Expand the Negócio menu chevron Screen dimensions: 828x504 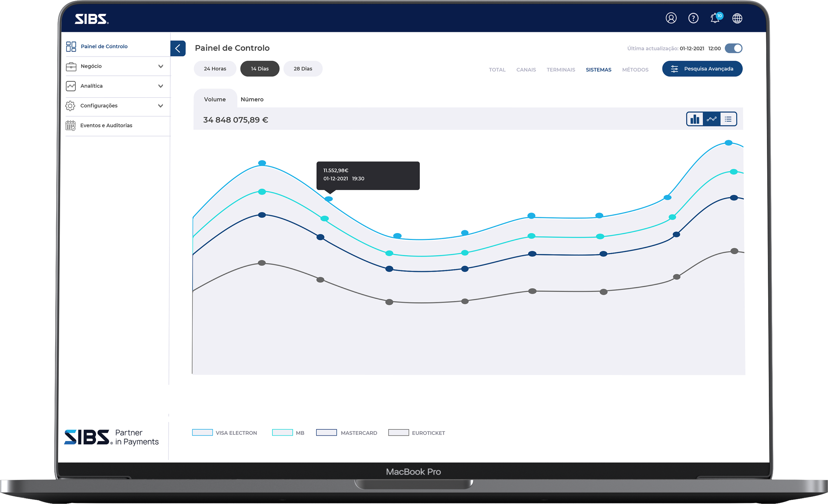161,66
